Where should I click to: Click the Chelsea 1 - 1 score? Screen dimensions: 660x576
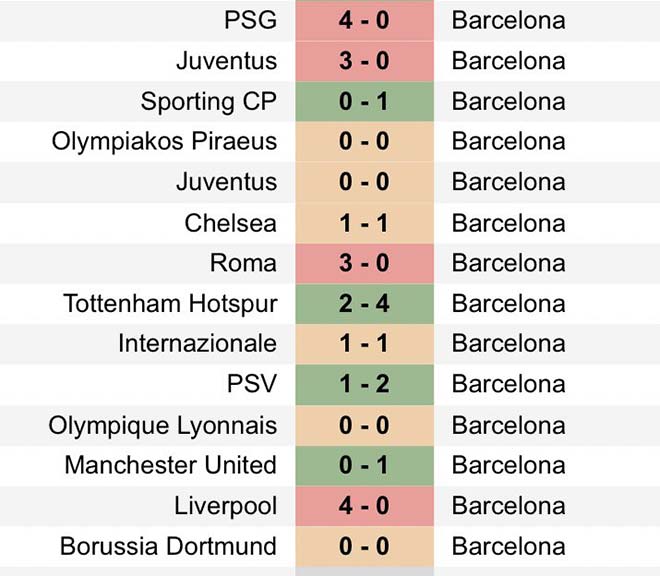[x=364, y=223]
